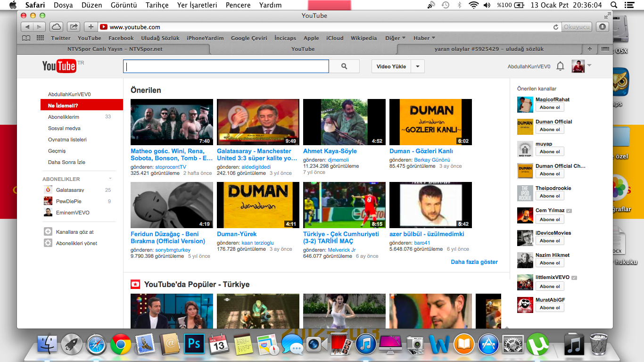The height and width of the screenshot is (362, 644).
Task: Open the Görüntü menu
Action: [x=124, y=5]
